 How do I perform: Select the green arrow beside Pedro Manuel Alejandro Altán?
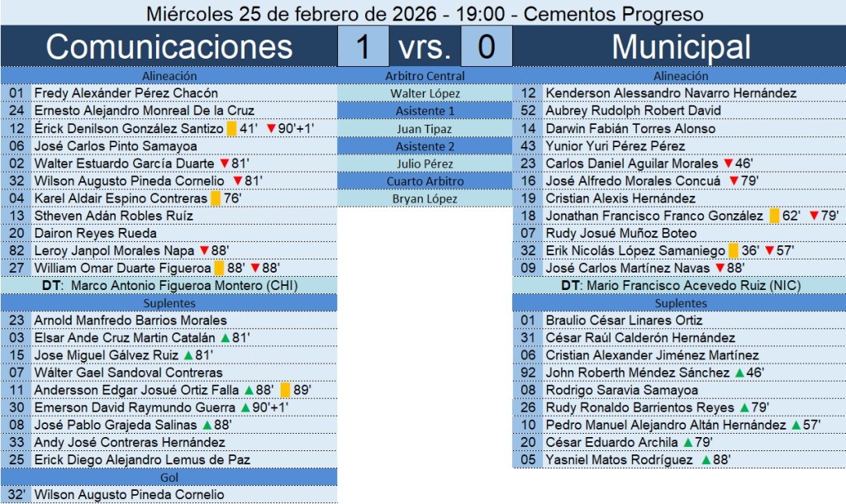coord(795,426)
